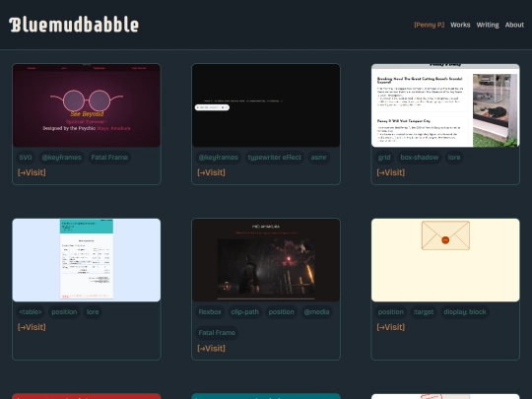This screenshot has width=532, height=399.
Task: Visit the See Beyond project
Action: pyautogui.click(x=32, y=172)
